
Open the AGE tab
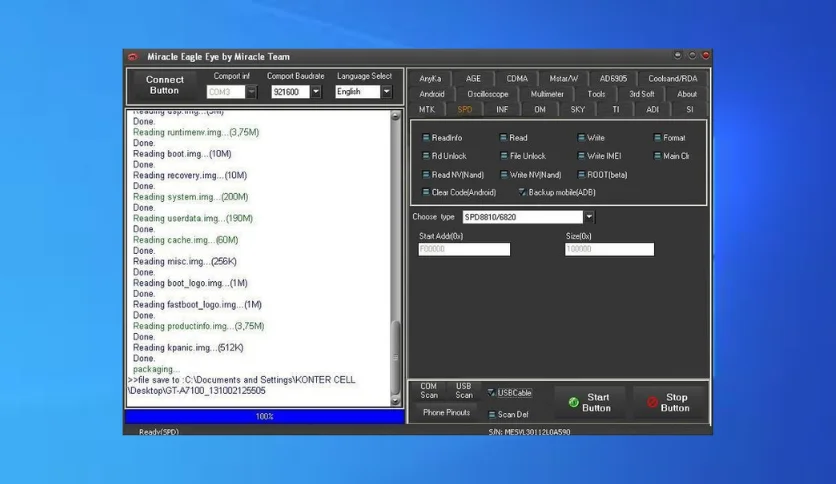point(473,78)
